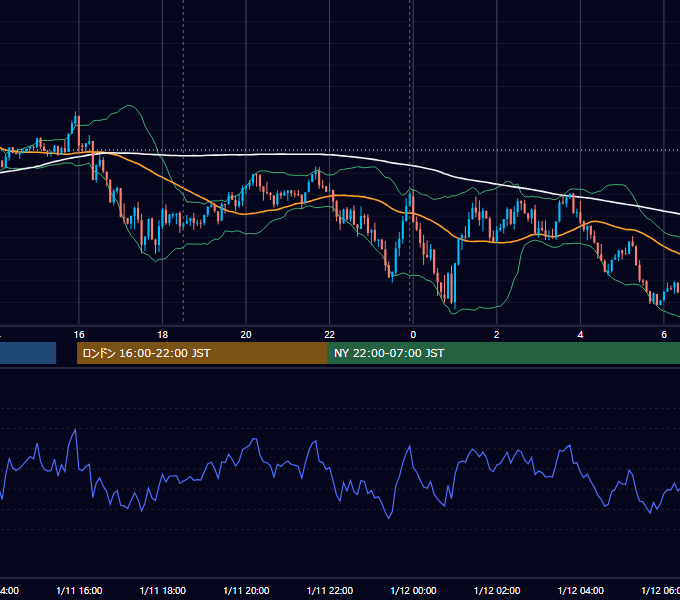
Task: Click the 1/11 18:00 time label
Action: click(x=163, y=590)
